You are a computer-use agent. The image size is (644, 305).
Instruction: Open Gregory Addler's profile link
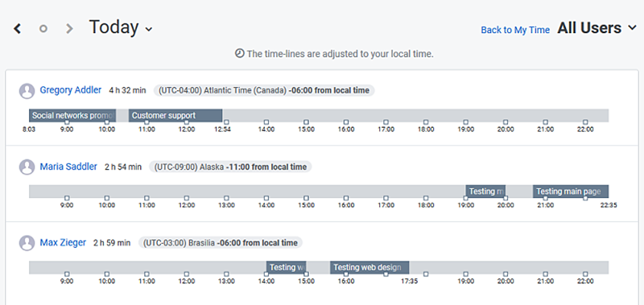click(x=71, y=90)
